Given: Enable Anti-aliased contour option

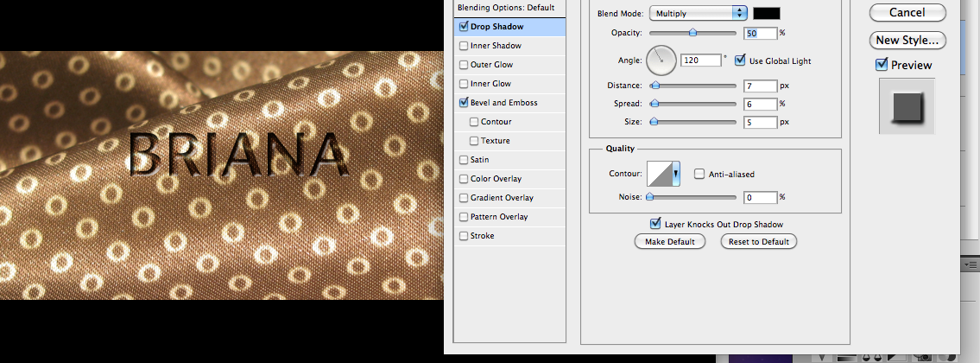Looking at the screenshot, I should 699,174.
